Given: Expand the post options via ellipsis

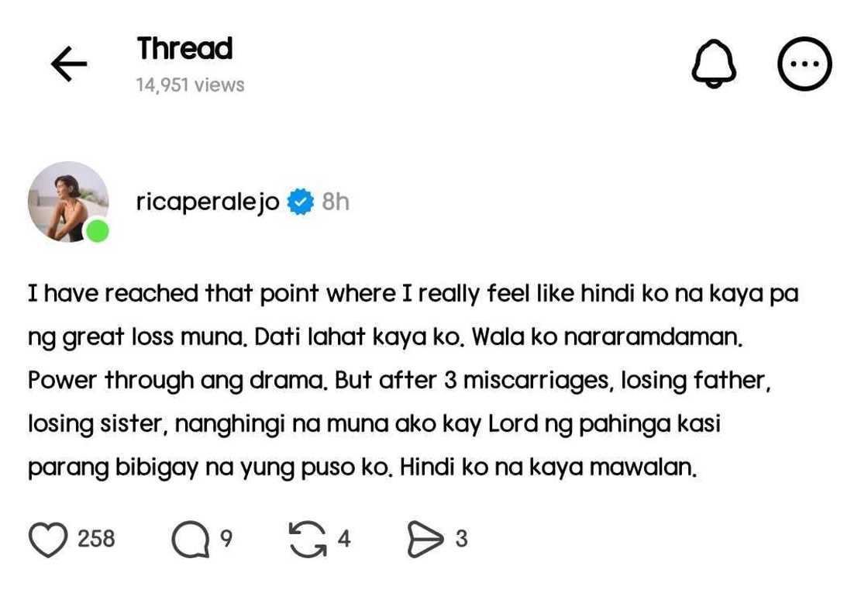Looking at the screenshot, I should pos(804,64).
